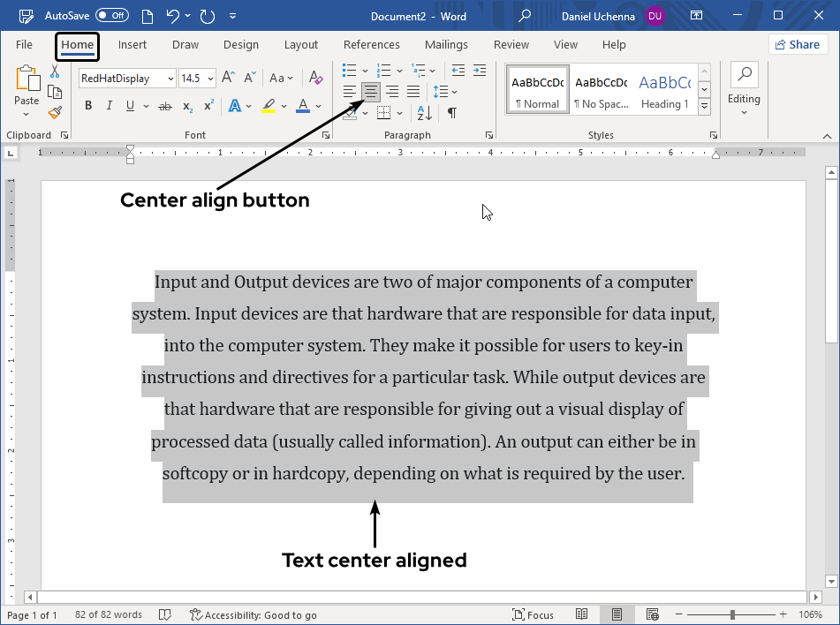
Task: Toggle underline on selected text
Action: point(129,105)
